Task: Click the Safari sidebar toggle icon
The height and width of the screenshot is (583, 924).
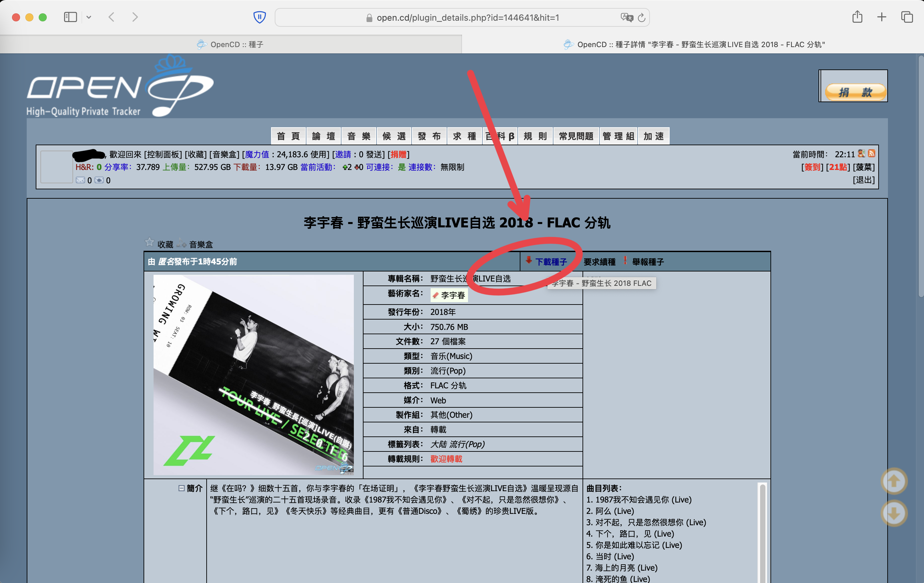Action: point(70,17)
